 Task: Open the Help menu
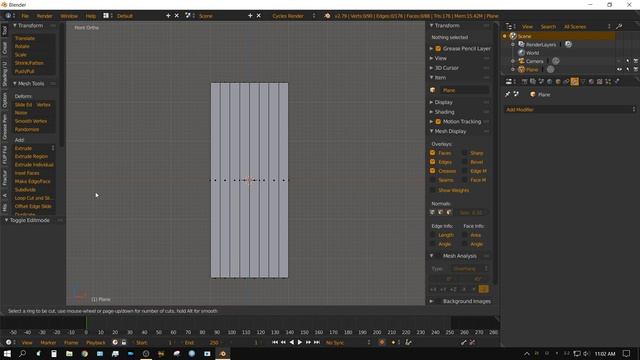tap(91, 16)
